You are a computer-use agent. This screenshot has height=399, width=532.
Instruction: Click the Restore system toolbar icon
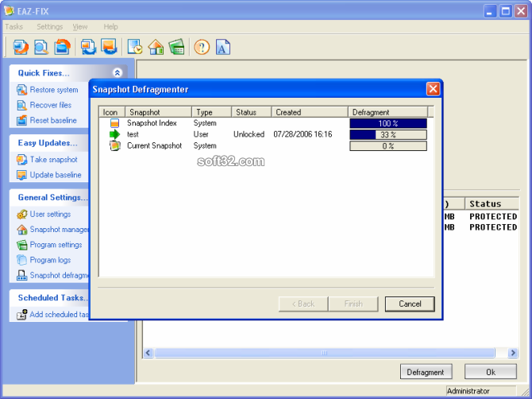(x=21, y=47)
